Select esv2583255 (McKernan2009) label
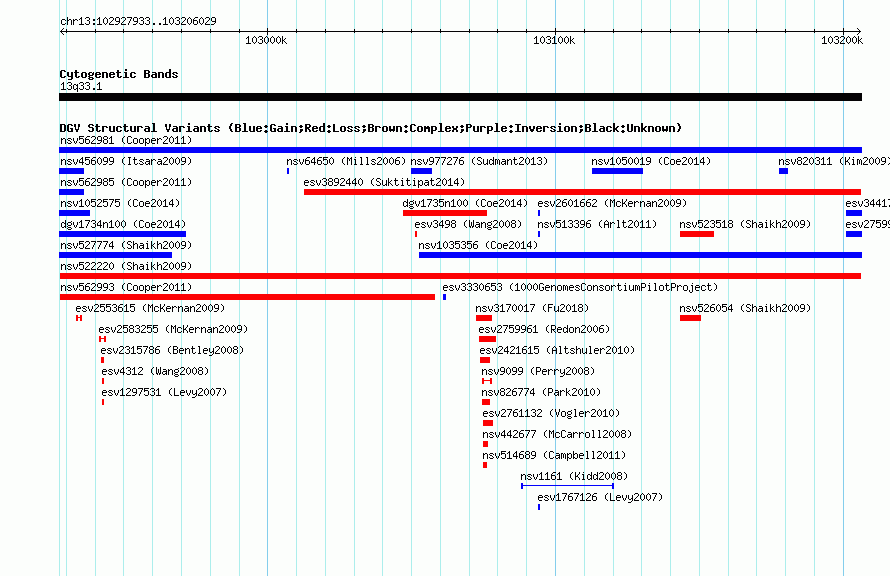 click(173, 329)
